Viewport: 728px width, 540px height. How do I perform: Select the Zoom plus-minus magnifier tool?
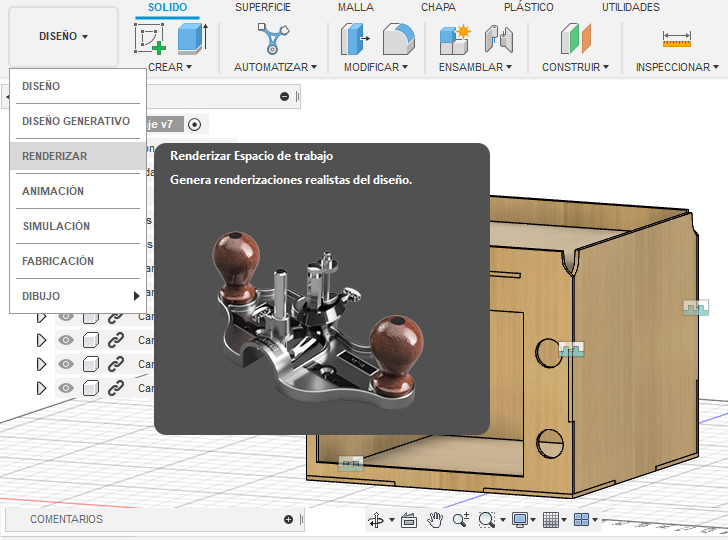pyautogui.click(x=461, y=520)
